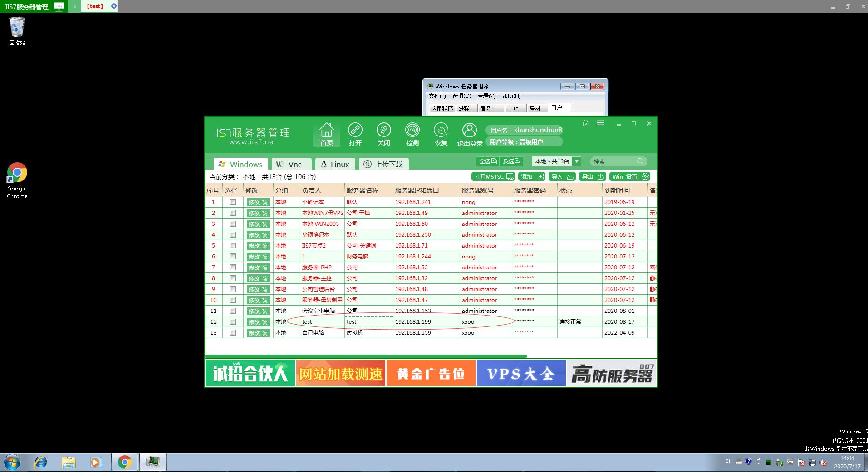The height and width of the screenshot is (472, 868).
Task: Click the 导出 export button
Action: click(x=593, y=176)
